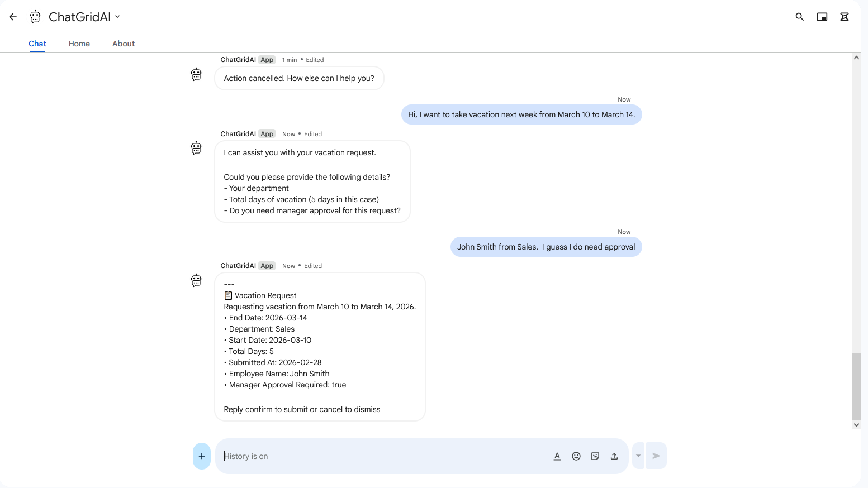868x488 pixels.
Task: Click the plus attach button
Action: pyautogui.click(x=202, y=456)
